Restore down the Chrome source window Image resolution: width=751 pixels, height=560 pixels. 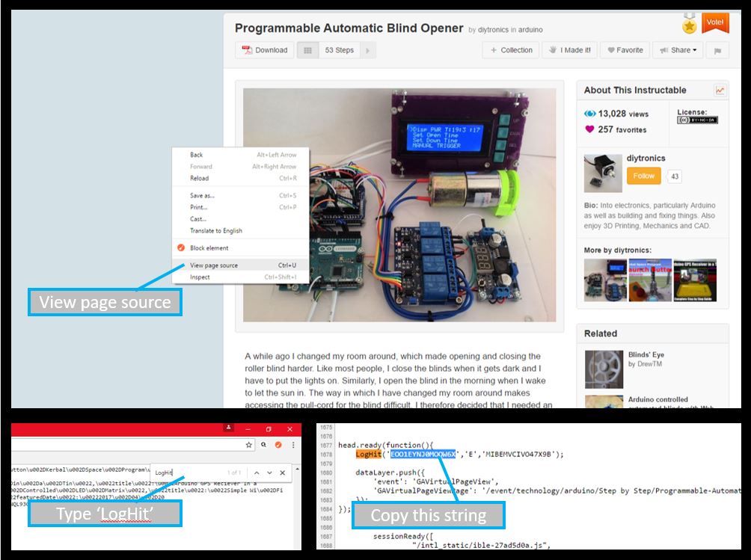(269, 429)
